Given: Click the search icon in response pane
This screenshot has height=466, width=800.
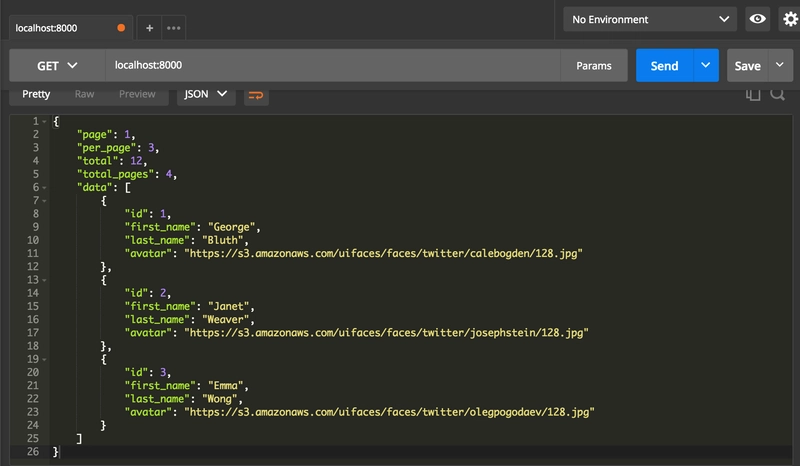Looking at the screenshot, I should 777,95.
